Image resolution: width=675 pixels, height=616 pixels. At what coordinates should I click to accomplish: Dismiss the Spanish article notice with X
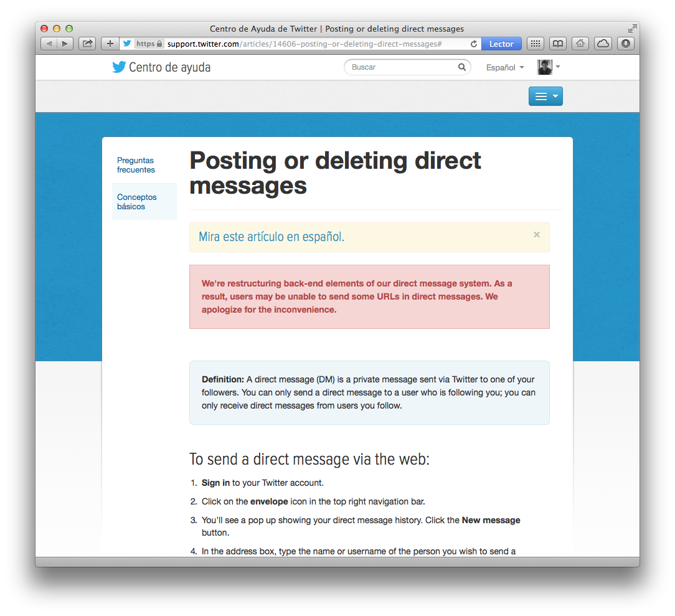(537, 235)
